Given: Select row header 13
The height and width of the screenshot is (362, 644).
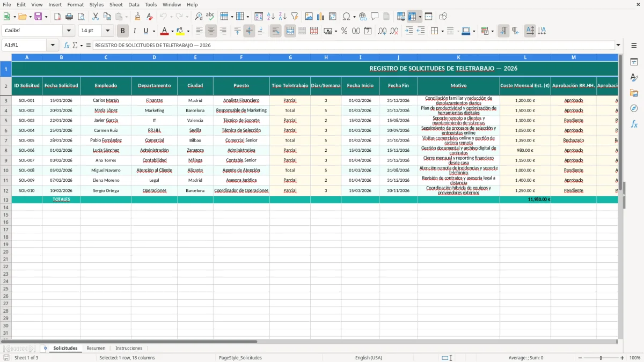Looking at the screenshot, I should [6, 200].
